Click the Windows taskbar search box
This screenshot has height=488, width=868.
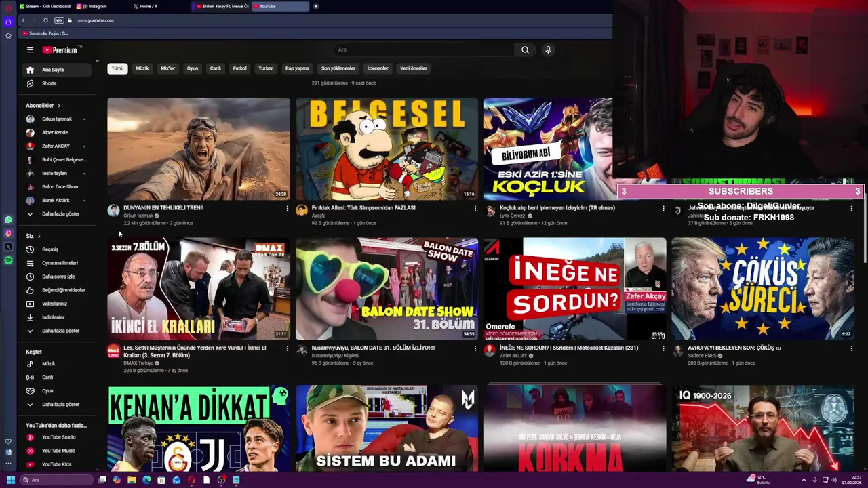(x=57, y=480)
